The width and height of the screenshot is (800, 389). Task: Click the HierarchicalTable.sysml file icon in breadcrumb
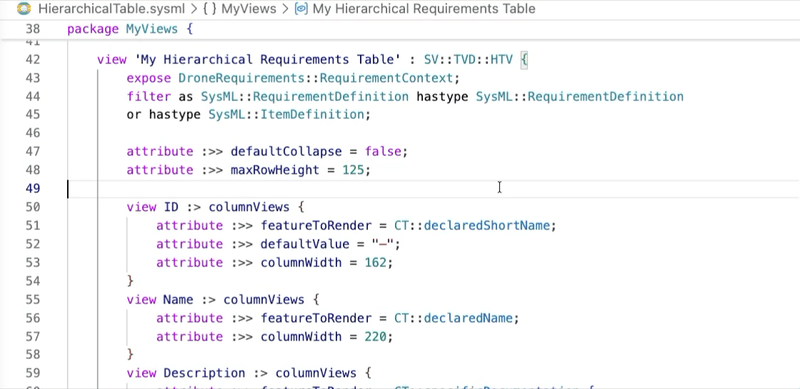click(x=24, y=9)
